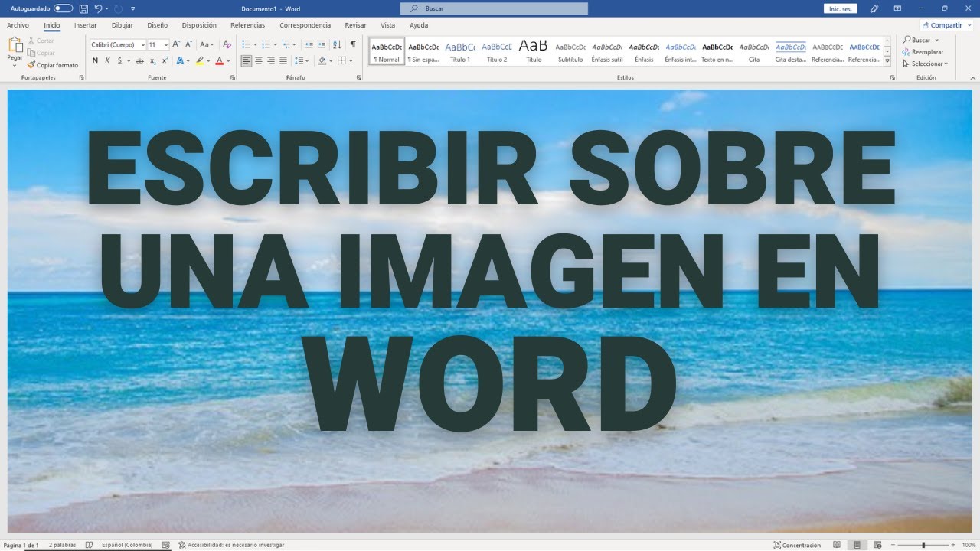Toggle Strikethrough (ab) formatting
Screen dimensions: 980x551
[139, 60]
